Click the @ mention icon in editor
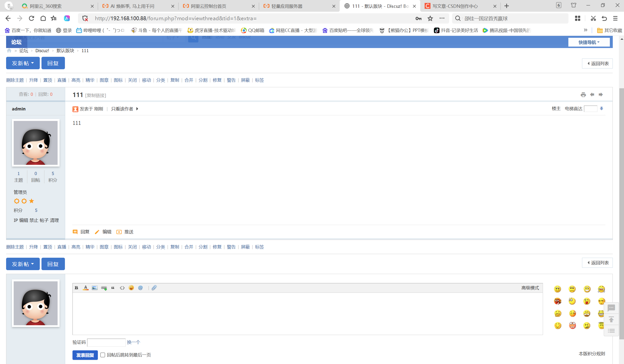624x364 pixels. pyautogui.click(x=140, y=288)
